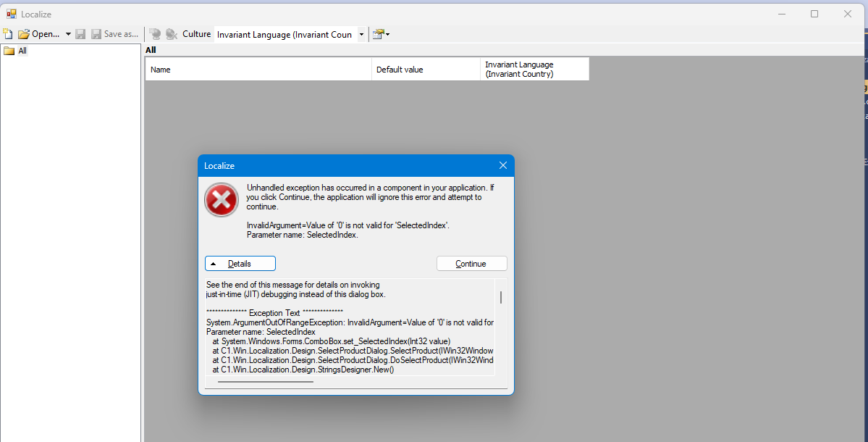The image size is (868, 442).
Task: Click the options icon right of Culture
Action: point(380,34)
